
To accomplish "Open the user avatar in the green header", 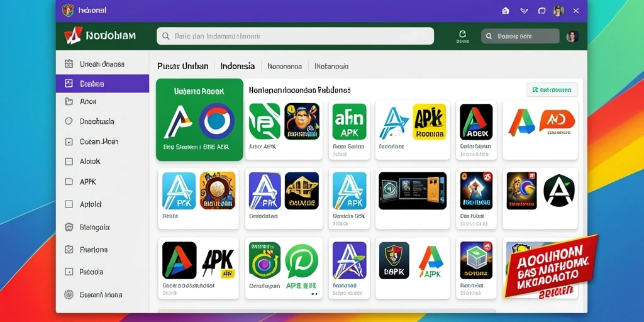I will 572,36.
